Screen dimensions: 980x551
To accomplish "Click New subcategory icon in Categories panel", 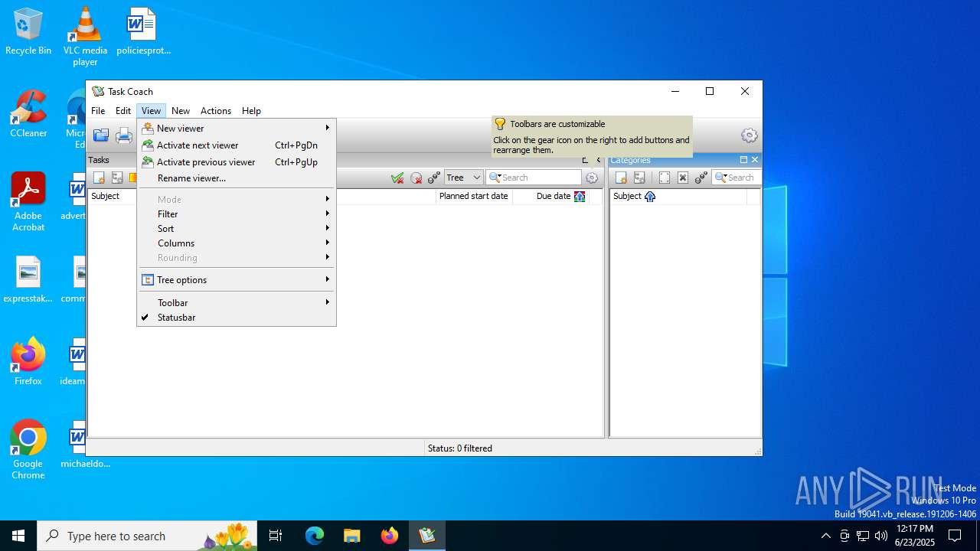I will point(639,178).
